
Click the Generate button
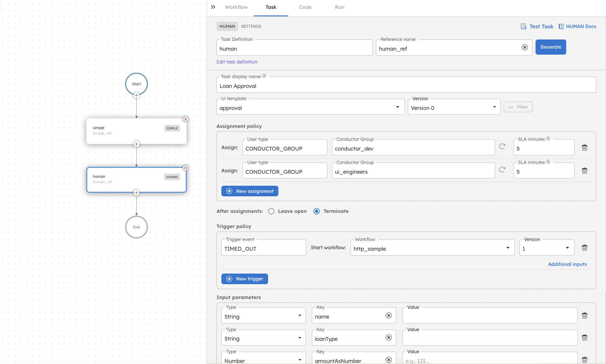551,47
